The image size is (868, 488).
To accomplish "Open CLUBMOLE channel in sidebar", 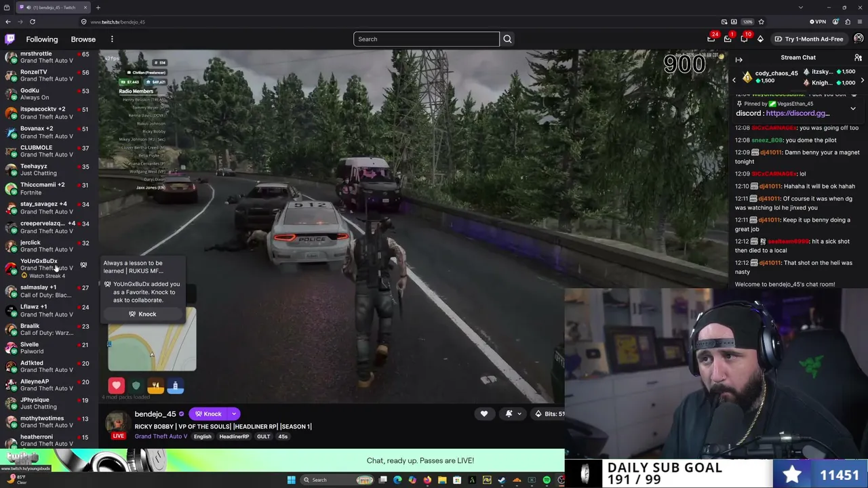I will point(47,150).
